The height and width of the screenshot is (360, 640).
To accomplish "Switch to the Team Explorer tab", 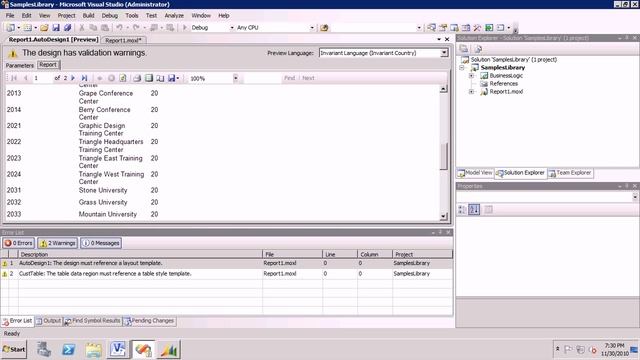I will click(570, 173).
